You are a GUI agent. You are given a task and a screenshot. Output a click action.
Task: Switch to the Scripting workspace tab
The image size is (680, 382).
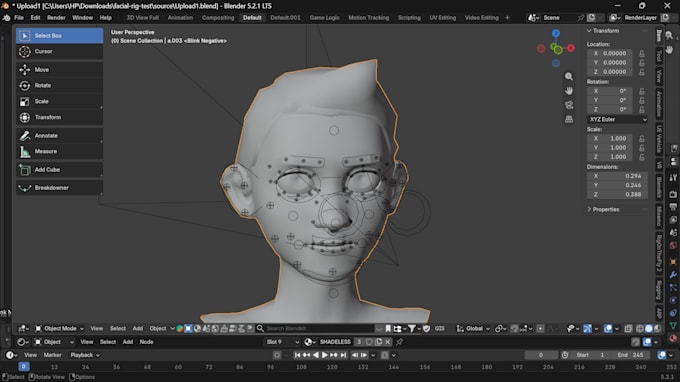point(409,18)
